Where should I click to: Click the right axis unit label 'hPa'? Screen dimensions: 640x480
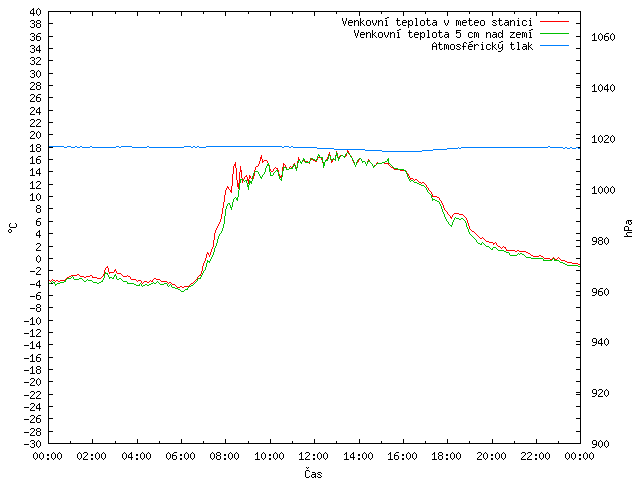[628, 228]
